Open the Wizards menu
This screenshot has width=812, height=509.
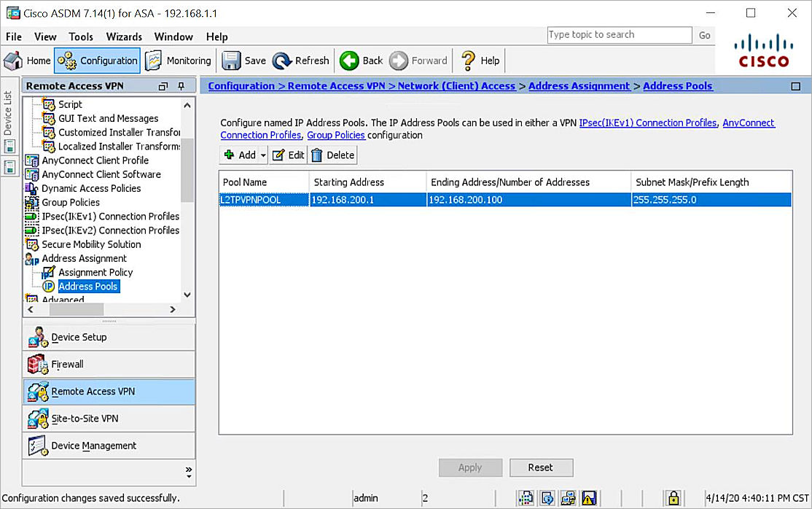coord(123,36)
